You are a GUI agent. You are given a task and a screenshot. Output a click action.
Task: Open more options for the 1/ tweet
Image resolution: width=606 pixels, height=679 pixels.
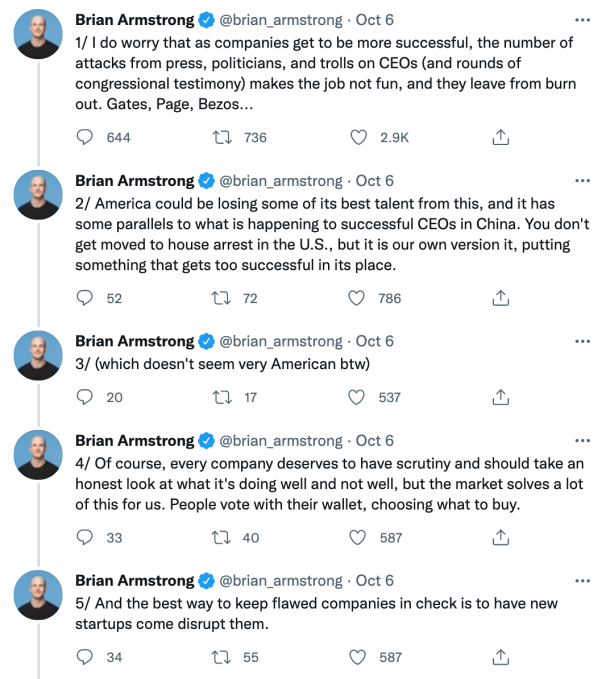click(583, 21)
